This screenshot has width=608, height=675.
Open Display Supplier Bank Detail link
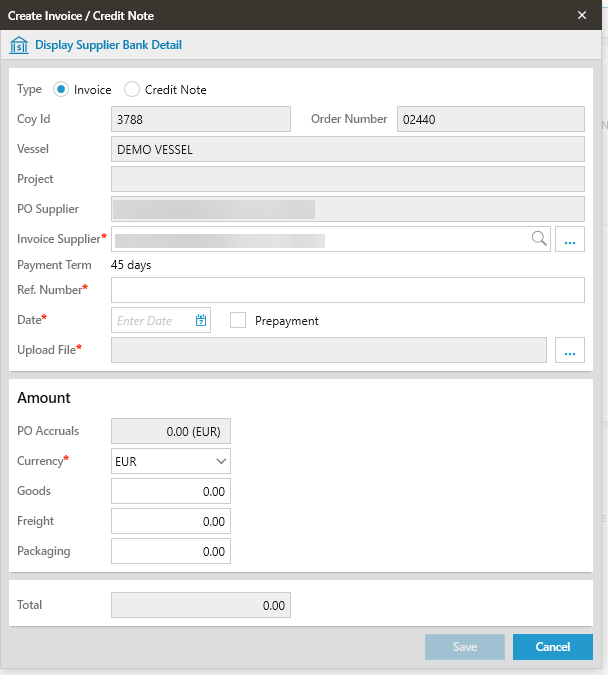pyautogui.click(x=108, y=45)
